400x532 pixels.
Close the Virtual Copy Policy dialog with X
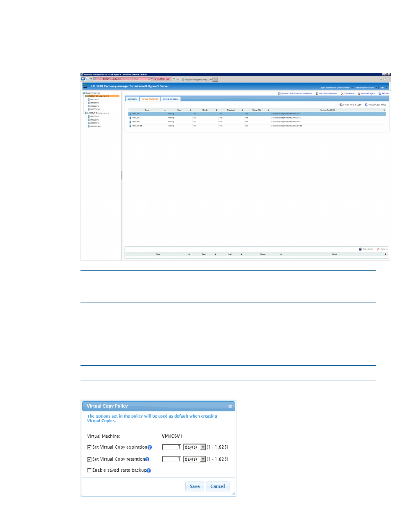coord(230,406)
